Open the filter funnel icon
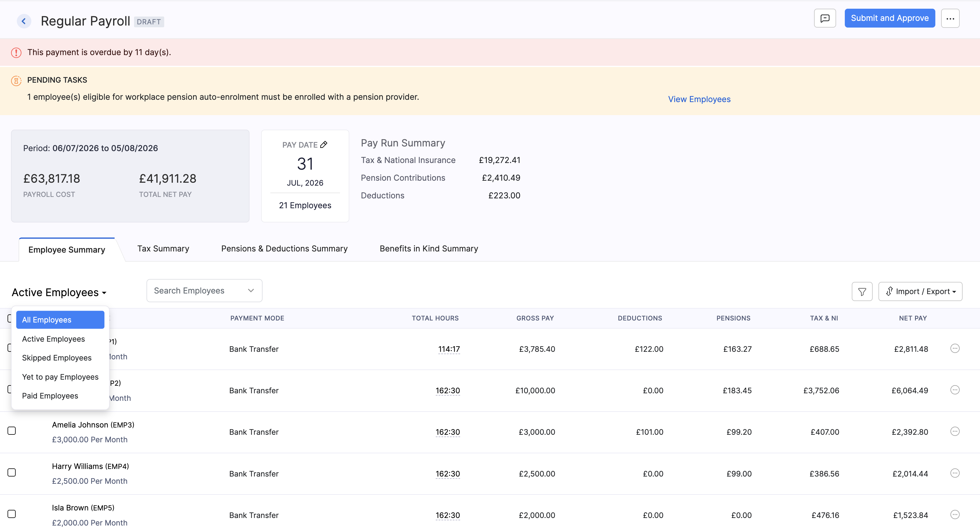980x529 pixels. point(862,291)
